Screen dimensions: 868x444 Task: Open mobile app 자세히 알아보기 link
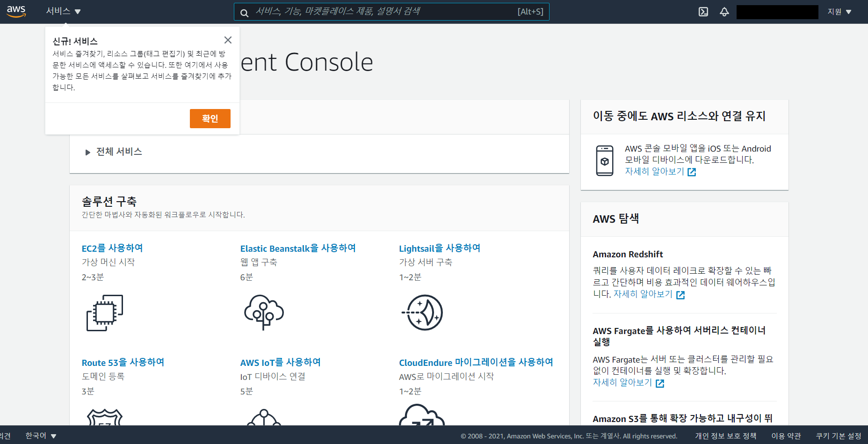pyautogui.click(x=654, y=172)
